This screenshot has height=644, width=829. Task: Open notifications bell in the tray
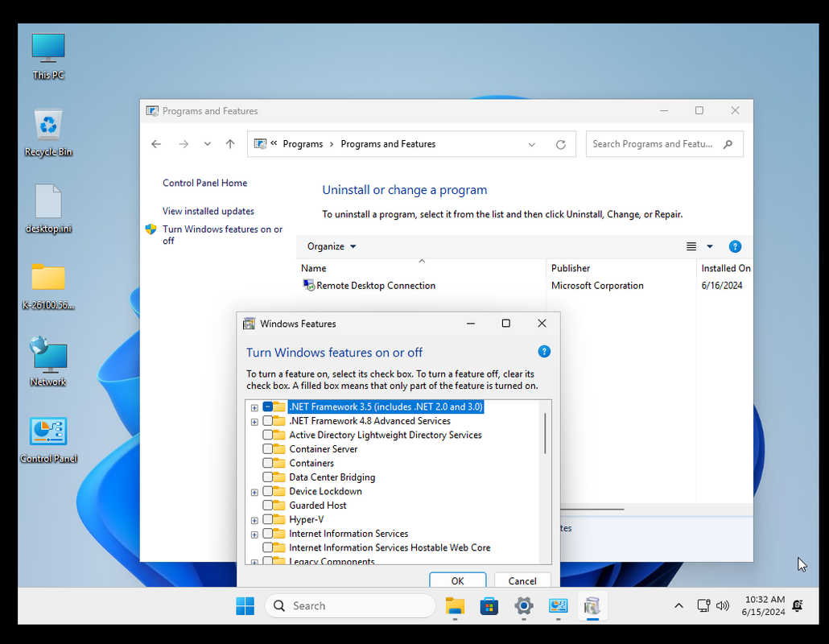click(798, 606)
